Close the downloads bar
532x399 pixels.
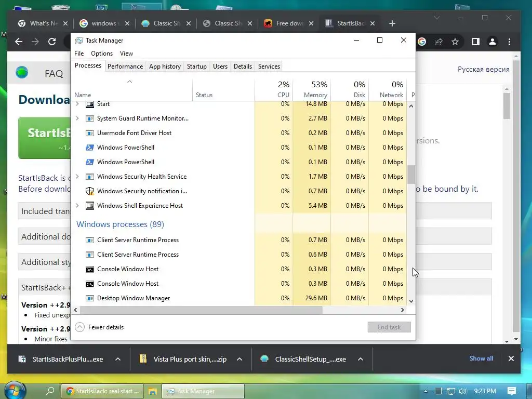[x=511, y=358]
